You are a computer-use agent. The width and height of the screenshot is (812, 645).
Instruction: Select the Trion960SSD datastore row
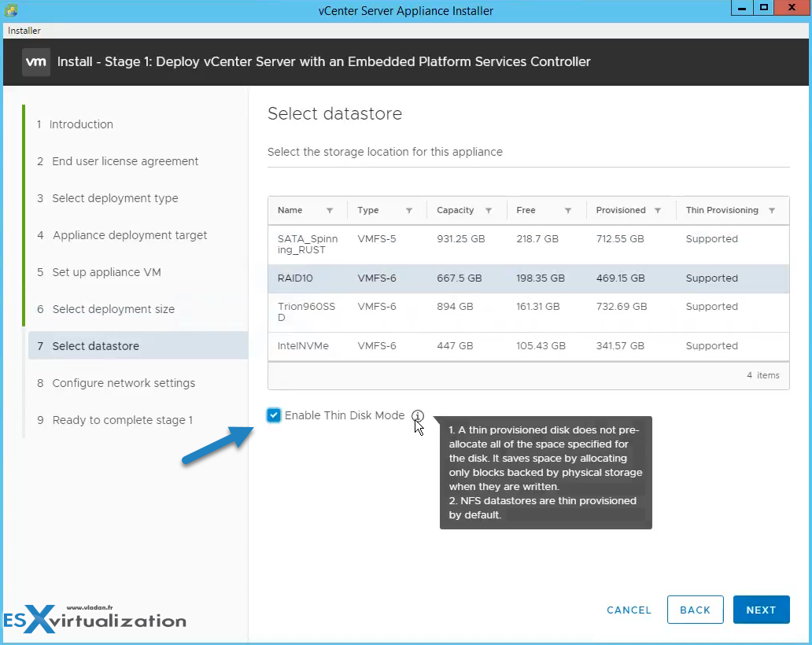(x=528, y=312)
